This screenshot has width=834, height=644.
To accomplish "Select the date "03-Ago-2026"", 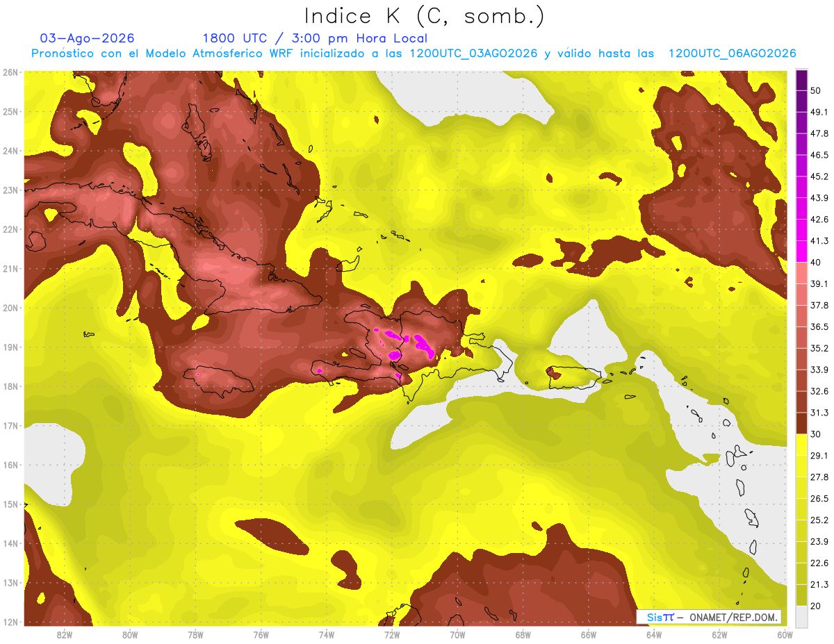I will (x=88, y=38).
